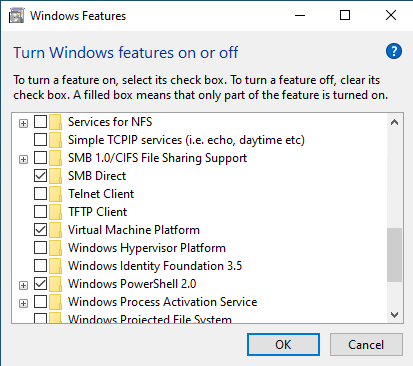
Task: Click the Cancel button
Action: [x=366, y=345]
